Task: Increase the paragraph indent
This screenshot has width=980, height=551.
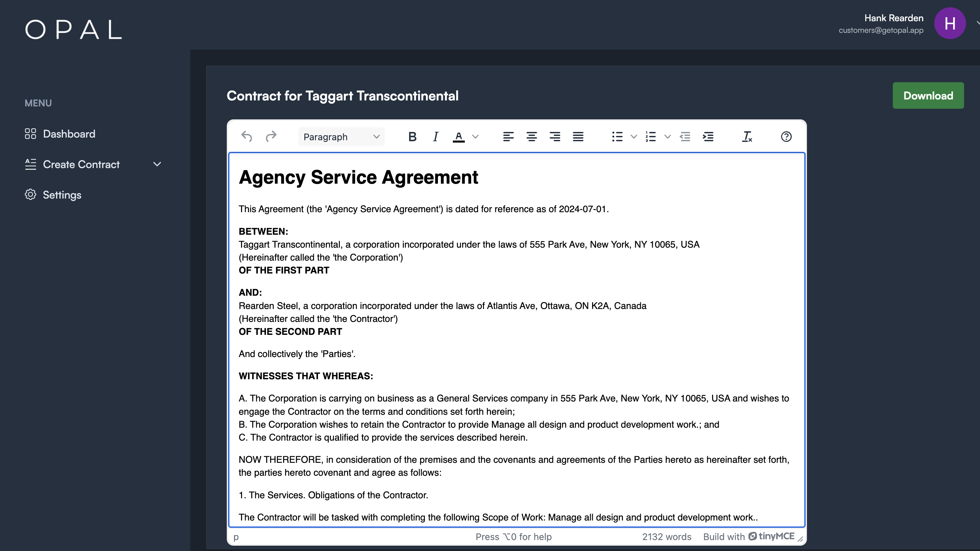Action: [708, 137]
